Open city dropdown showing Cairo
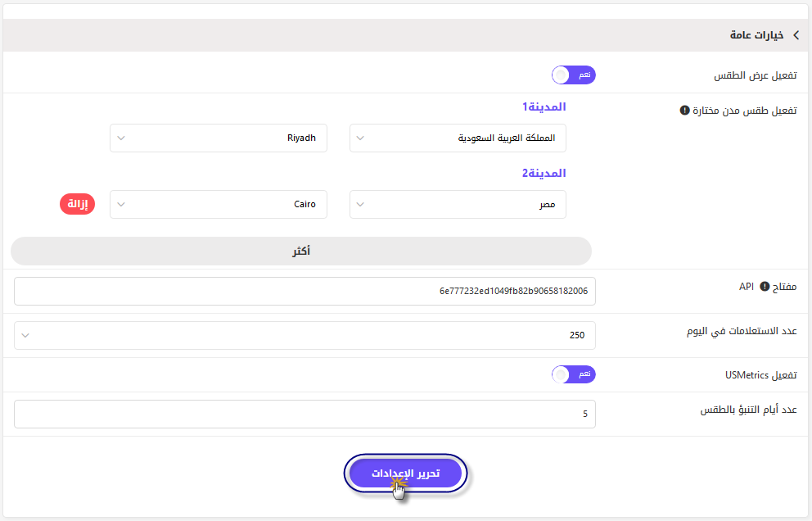812x521 pixels. click(219, 204)
